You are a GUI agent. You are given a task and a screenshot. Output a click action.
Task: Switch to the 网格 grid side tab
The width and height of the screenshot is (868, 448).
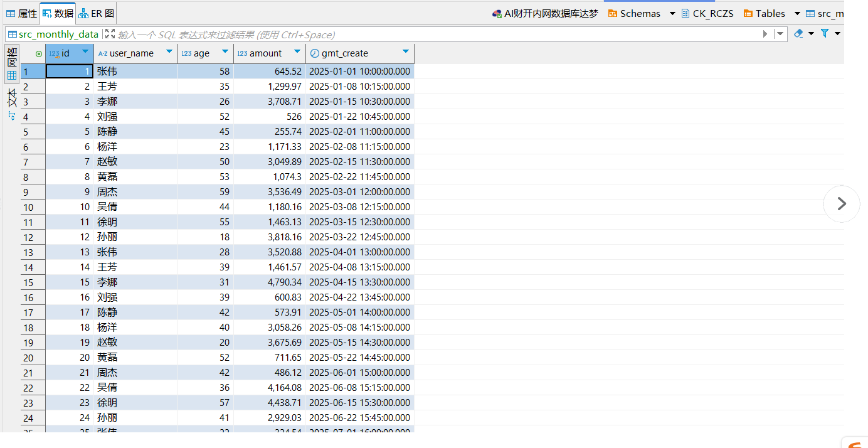tap(12, 63)
